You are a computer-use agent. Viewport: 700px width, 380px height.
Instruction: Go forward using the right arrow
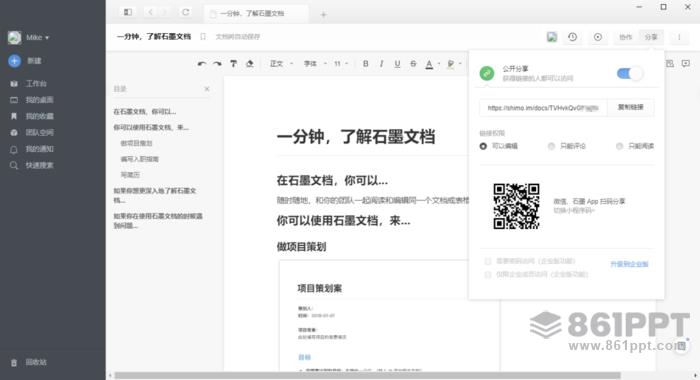point(165,13)
